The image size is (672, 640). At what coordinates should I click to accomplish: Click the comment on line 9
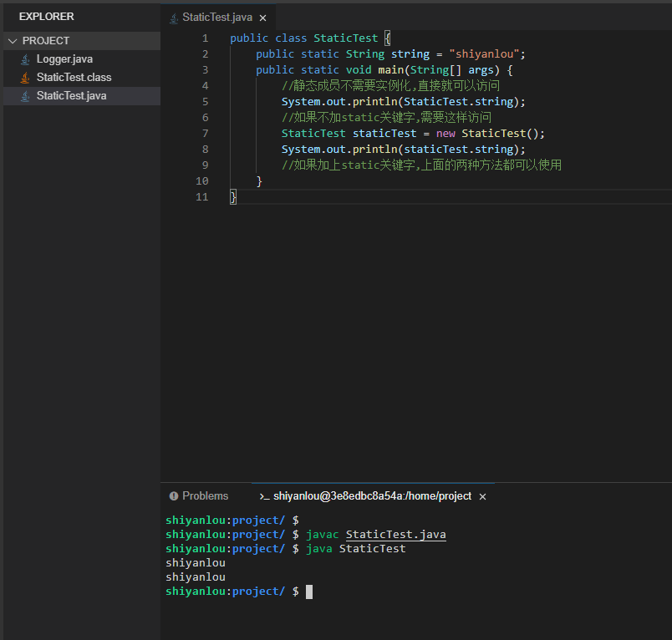pos(421,165)
